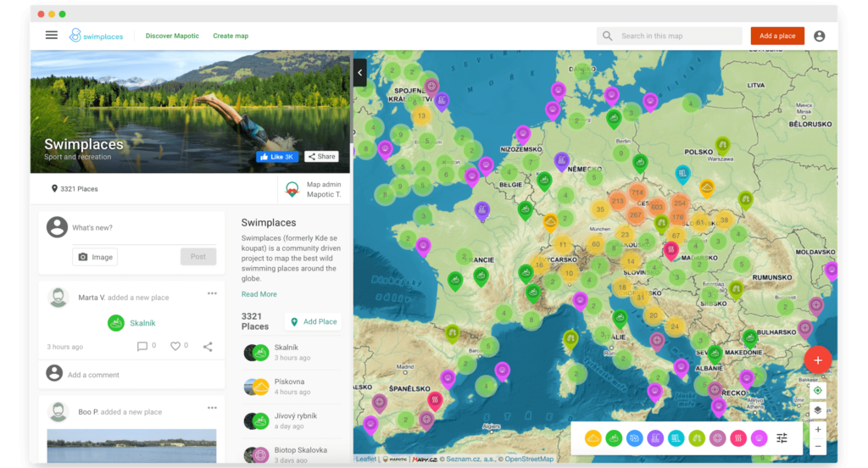Click the Image upload button
This screenshot has width=868, height=468.
click(x=95, y=257)
